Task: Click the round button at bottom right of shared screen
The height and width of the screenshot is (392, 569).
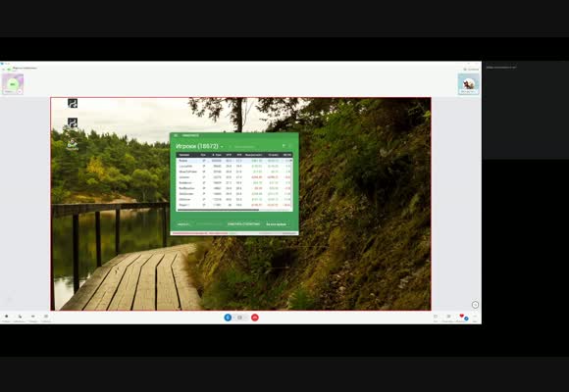Action: point(475,305)
